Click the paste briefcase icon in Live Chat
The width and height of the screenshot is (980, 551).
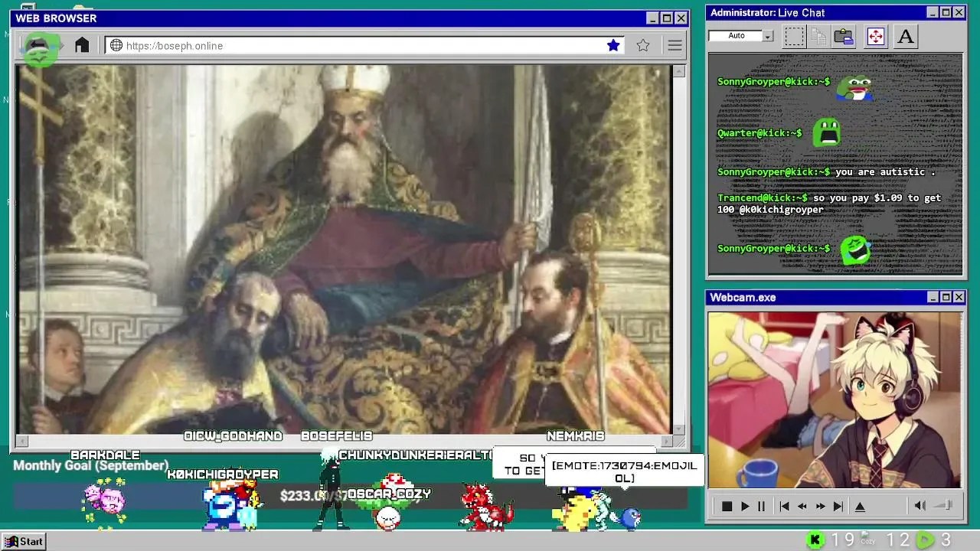(x=844, y=36)
